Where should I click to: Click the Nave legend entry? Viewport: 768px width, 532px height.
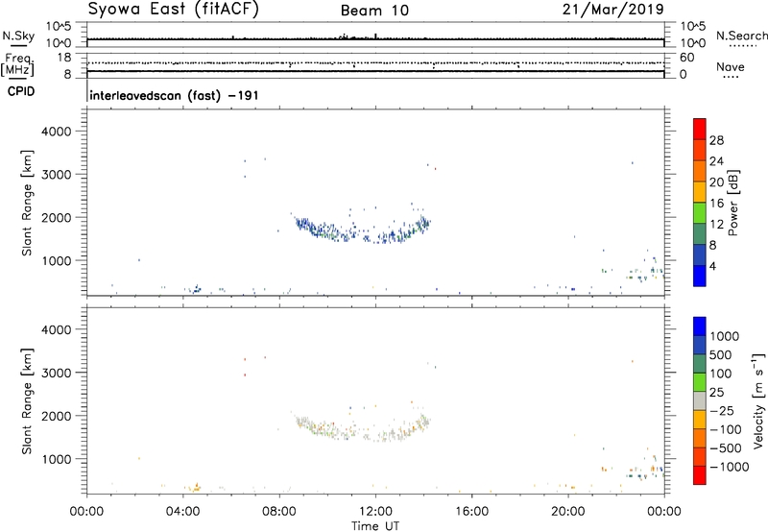tap(730, 67)
